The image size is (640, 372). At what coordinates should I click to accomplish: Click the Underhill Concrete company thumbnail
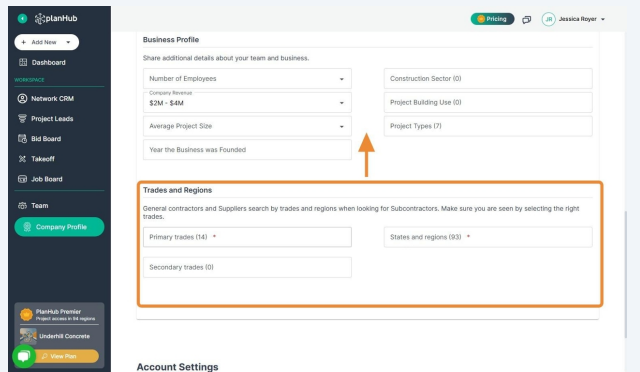[28, 336]
